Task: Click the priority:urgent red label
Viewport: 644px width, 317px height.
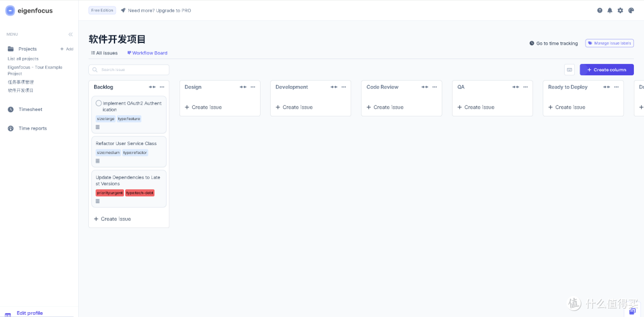Action: click(x=110, y=193)
